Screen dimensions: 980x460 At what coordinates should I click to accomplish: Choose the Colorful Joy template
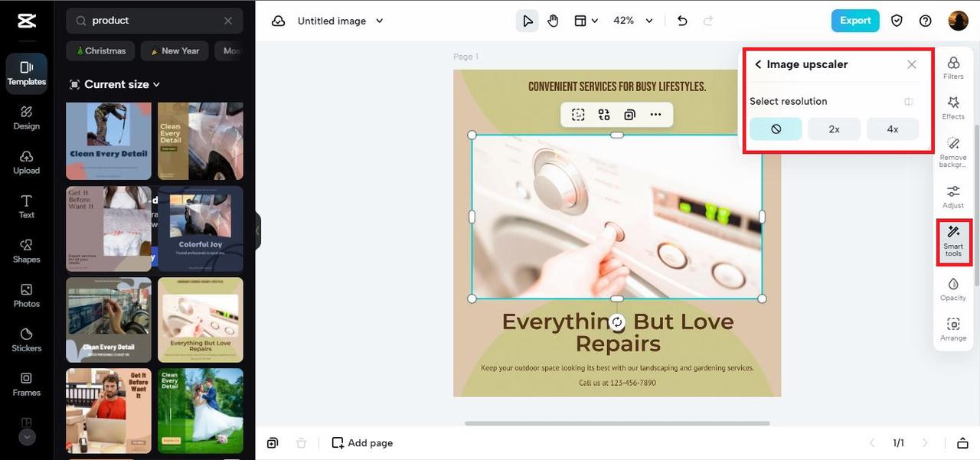click(x=201, y=229)
